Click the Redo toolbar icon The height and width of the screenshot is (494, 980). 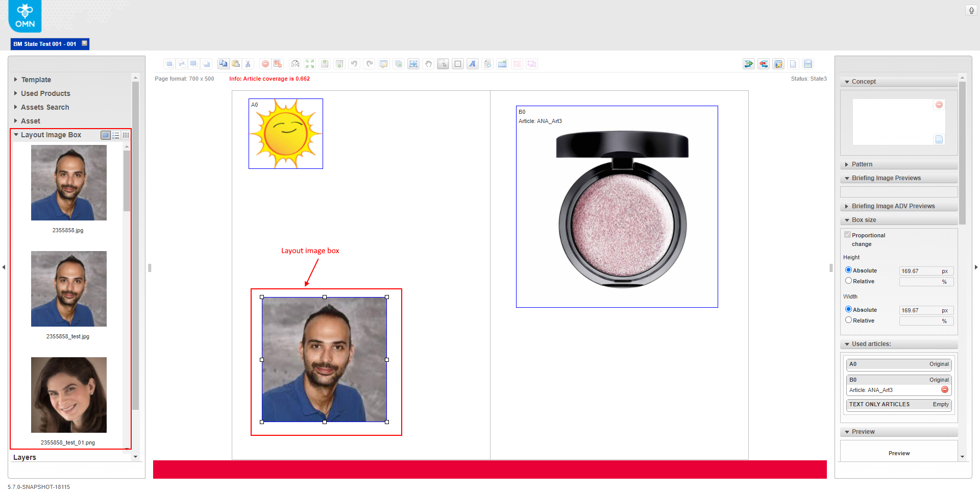pos(370,64)
